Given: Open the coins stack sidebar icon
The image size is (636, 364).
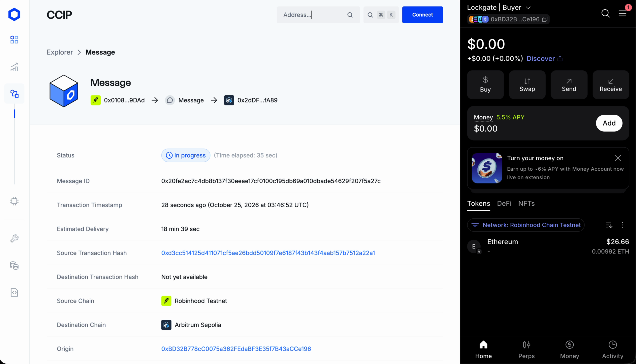Looking at the screenshot, I should (14, 266).
